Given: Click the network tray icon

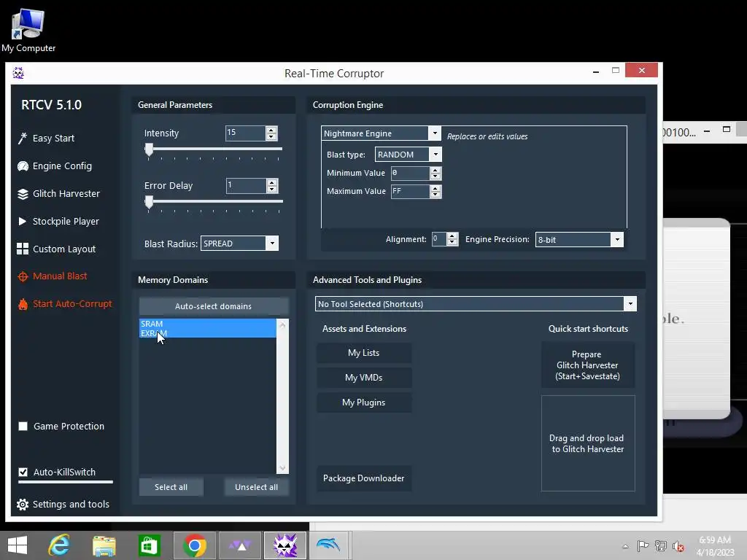Looking at the screenshot, I should (661, 546).
